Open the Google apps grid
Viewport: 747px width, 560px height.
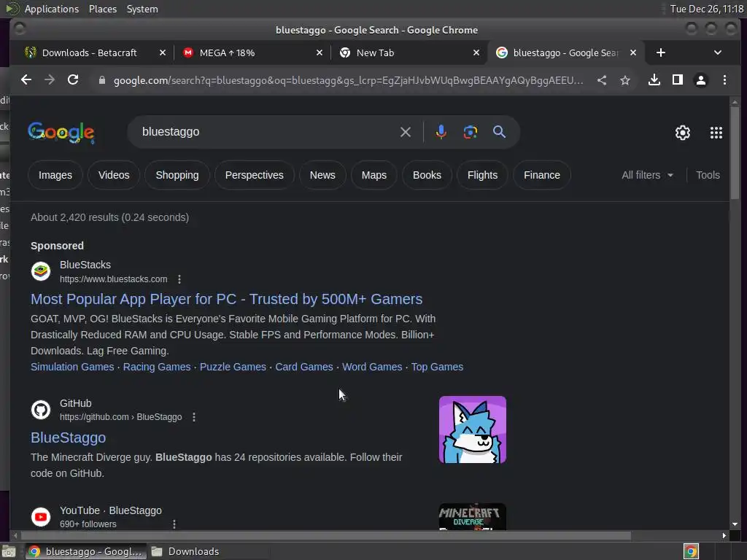click(x=716, y=133)
